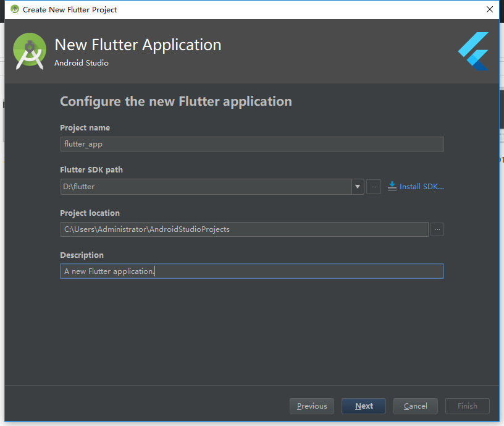This screenshot has width=504, height=426.
Task: Go back with the Previous button
Action: point(312,406)
